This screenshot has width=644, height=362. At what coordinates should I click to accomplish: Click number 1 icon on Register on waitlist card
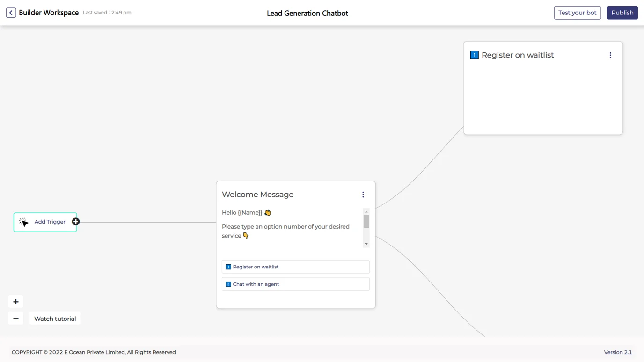[474, 55]
